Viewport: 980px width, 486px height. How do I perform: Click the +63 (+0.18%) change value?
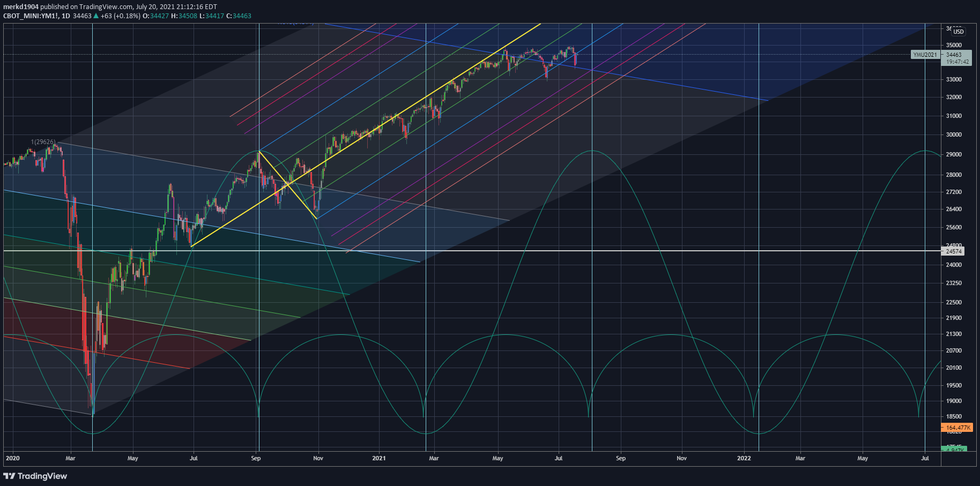point(120,16)
